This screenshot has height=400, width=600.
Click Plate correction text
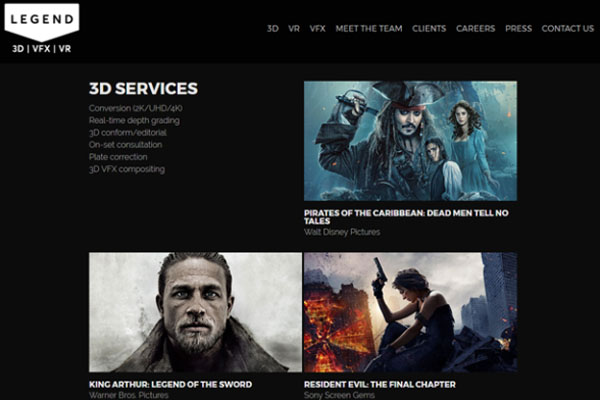pyautogui.click(x=118, y=157)
